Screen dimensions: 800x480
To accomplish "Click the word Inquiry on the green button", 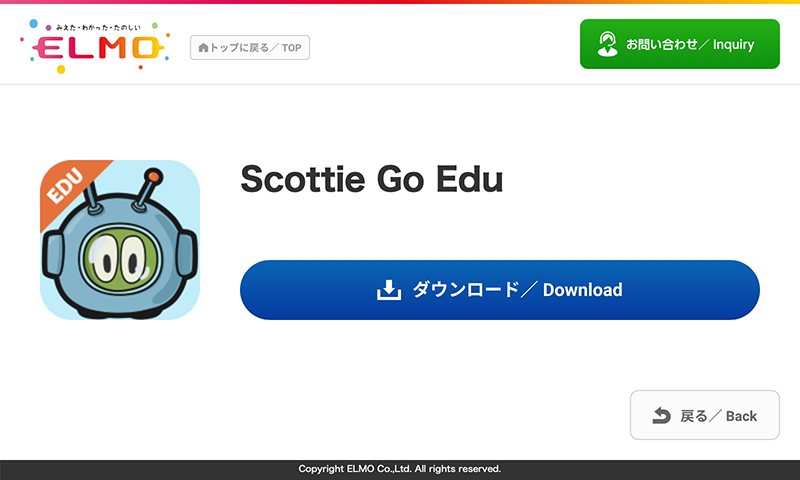I will tap(733, 44).
